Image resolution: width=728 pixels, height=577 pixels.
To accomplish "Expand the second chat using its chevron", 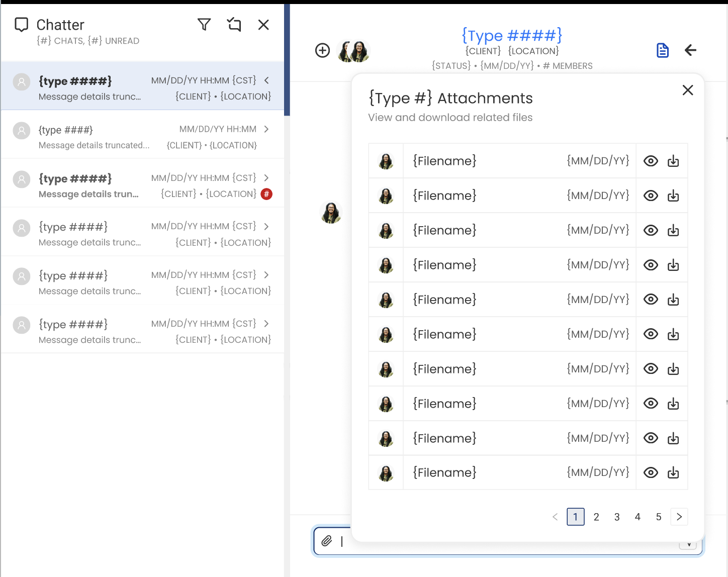I will tap(266, 130).
